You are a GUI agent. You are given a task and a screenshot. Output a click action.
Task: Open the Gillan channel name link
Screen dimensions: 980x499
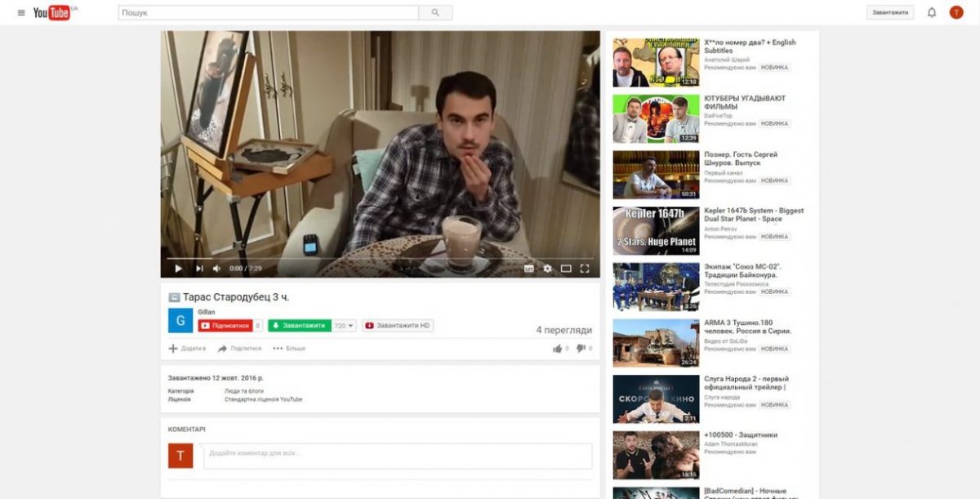pos(206,312)
